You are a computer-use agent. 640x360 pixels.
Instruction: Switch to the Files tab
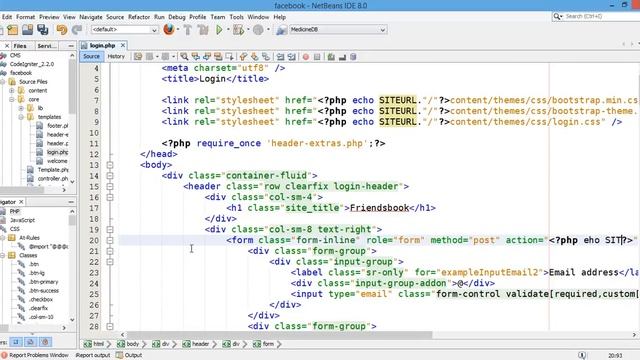20,46
